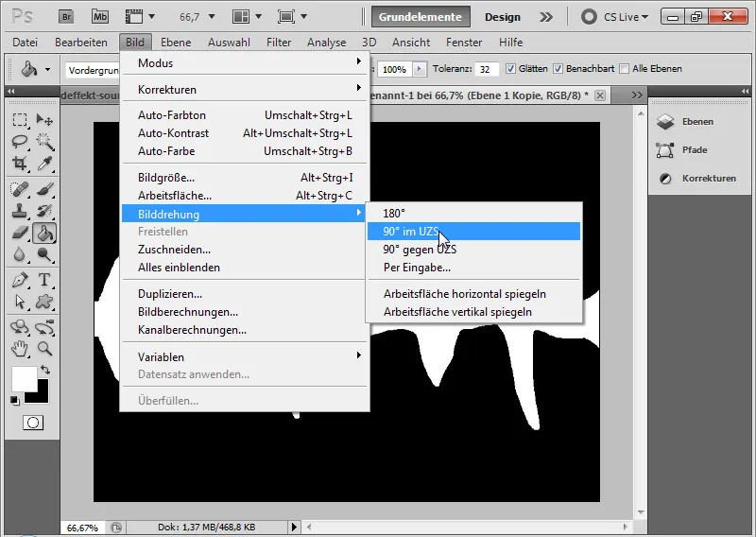Enable the Alle Ebenen checkbox

624,68
